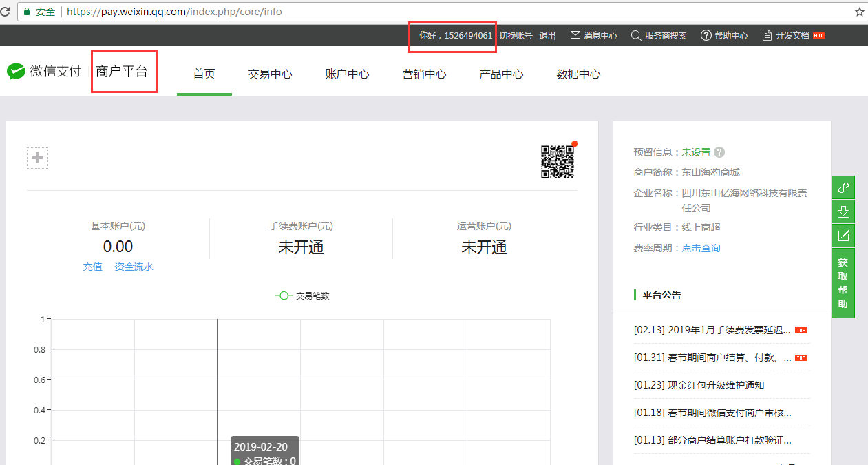Click 切换账号 to switch account
The image size is (868, 465).
(516, 35)
